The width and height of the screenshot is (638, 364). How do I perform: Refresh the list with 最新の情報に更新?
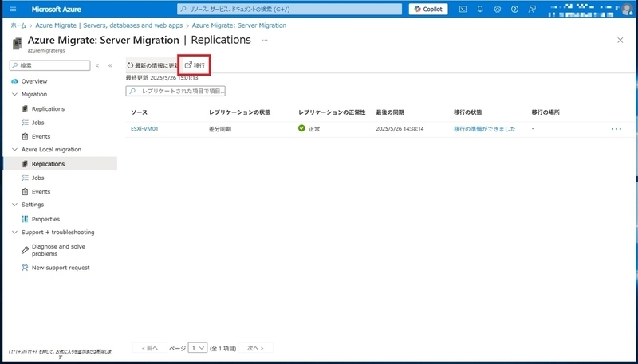tap(152, 65)
